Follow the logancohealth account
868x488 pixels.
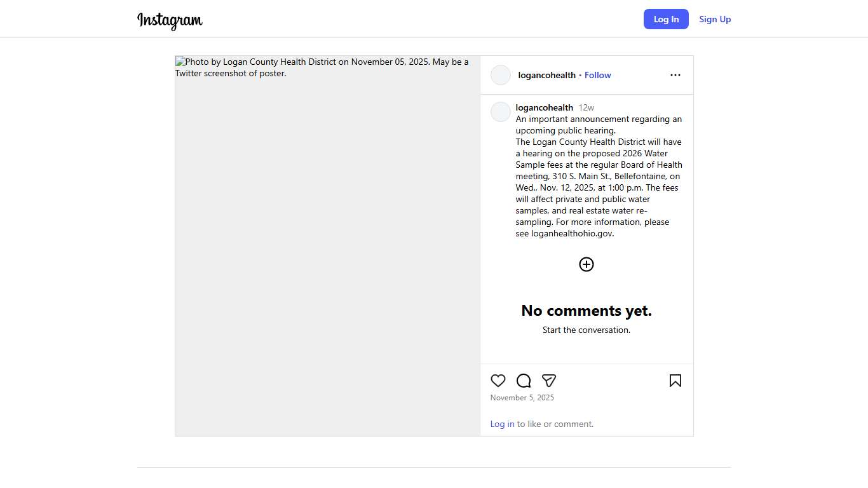click(x=597, y=75)
